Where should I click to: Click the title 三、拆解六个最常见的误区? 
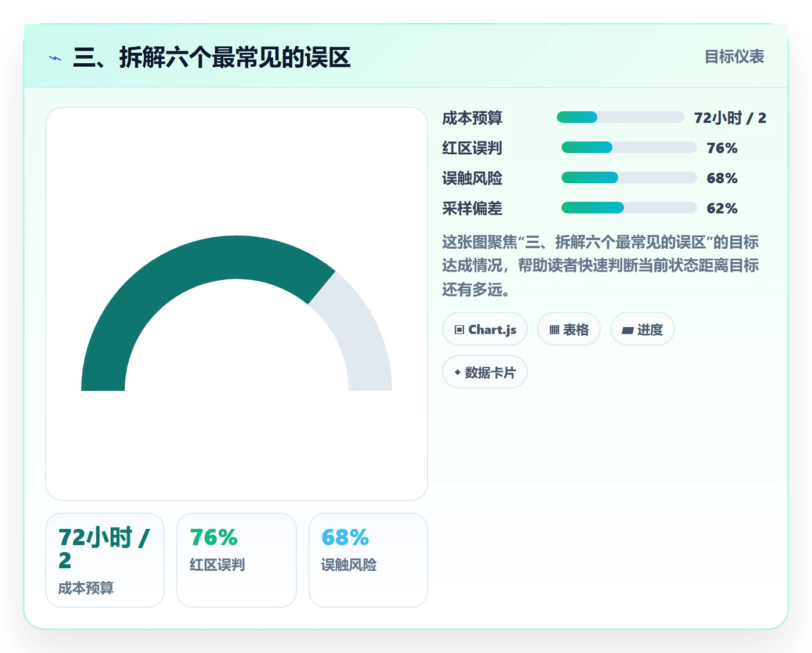click(x=212, y=57)
